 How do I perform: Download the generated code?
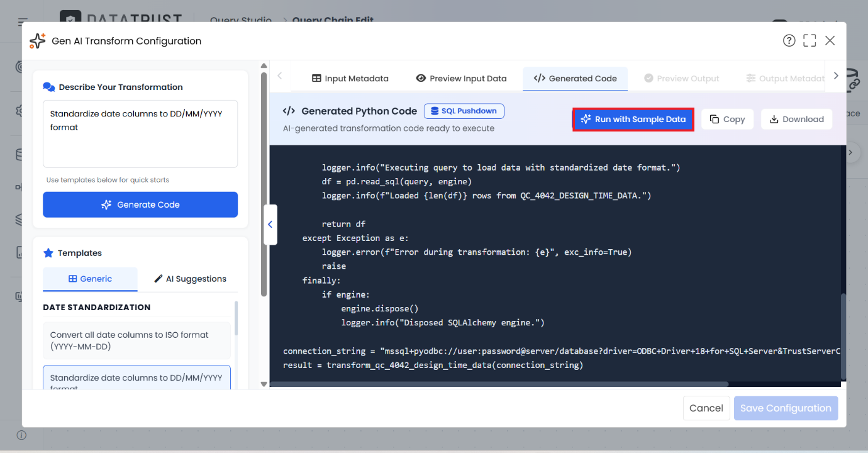(796, 119)
